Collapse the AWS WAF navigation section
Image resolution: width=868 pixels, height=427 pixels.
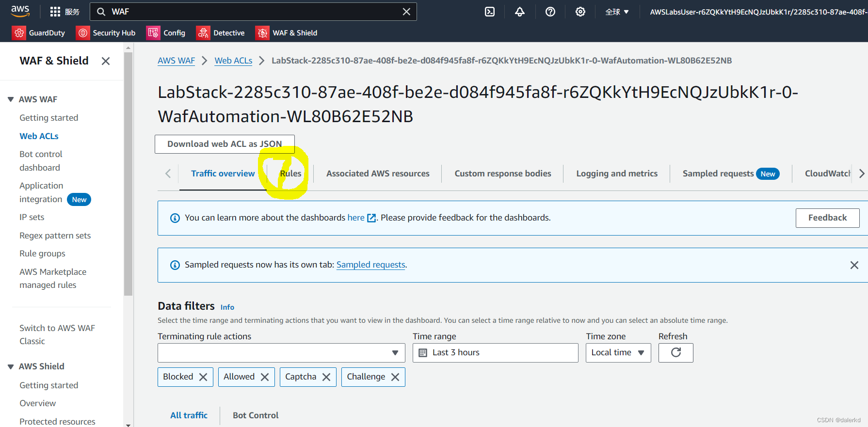(11, 99)
